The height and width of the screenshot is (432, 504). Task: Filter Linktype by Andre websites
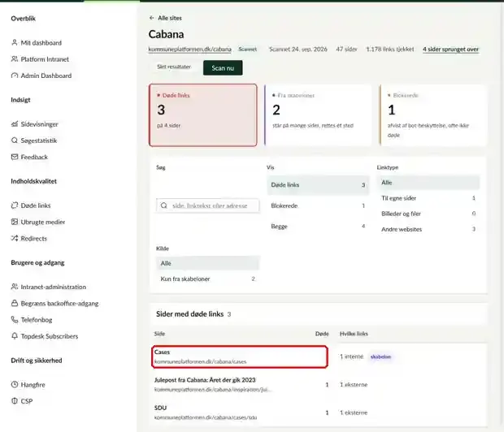428,229
